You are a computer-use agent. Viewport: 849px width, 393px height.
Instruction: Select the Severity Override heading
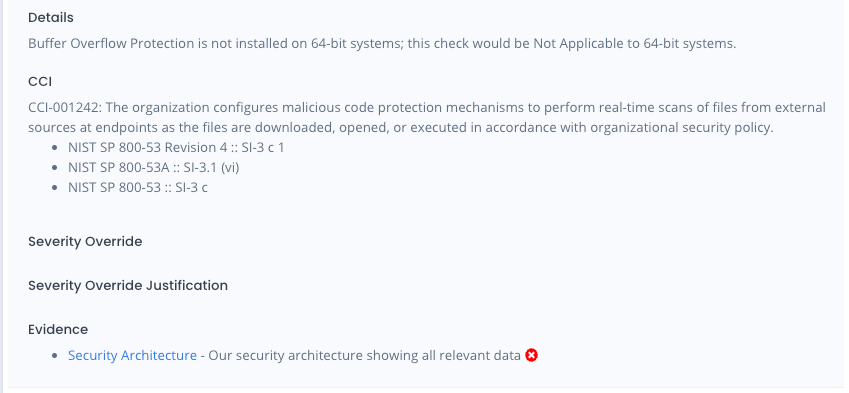(85, 241)
